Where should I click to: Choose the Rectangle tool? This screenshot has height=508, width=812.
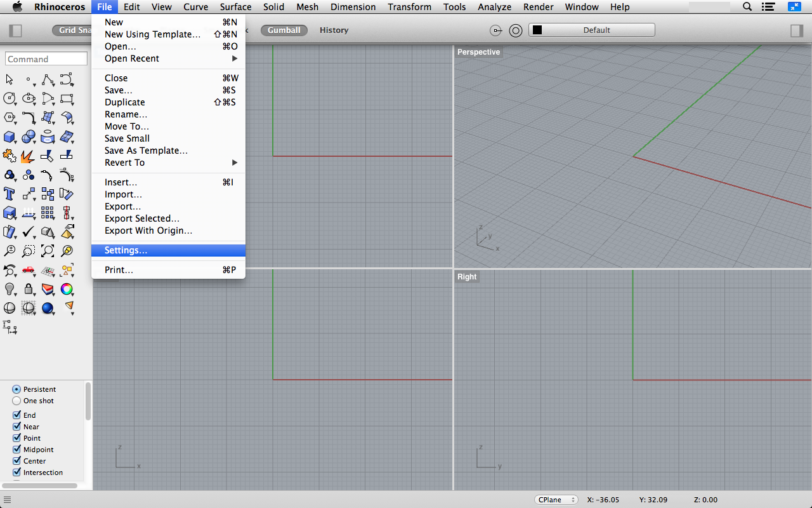click(67, 98)
